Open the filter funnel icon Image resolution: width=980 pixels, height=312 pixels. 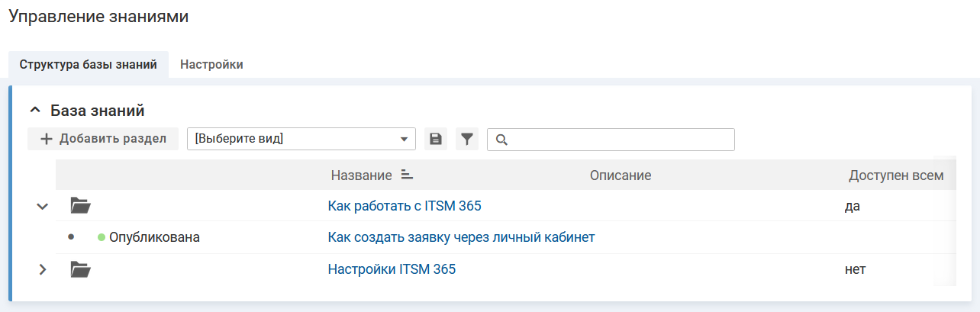click(467, 139)
